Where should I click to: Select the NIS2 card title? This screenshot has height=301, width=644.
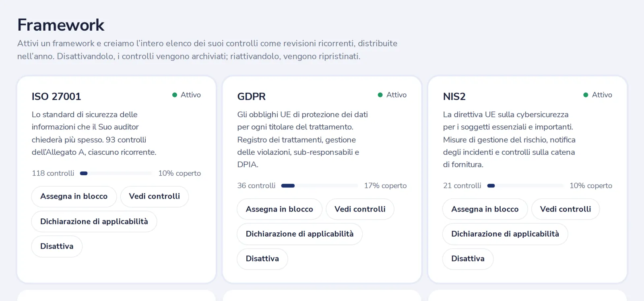click(x=454, y=97)
